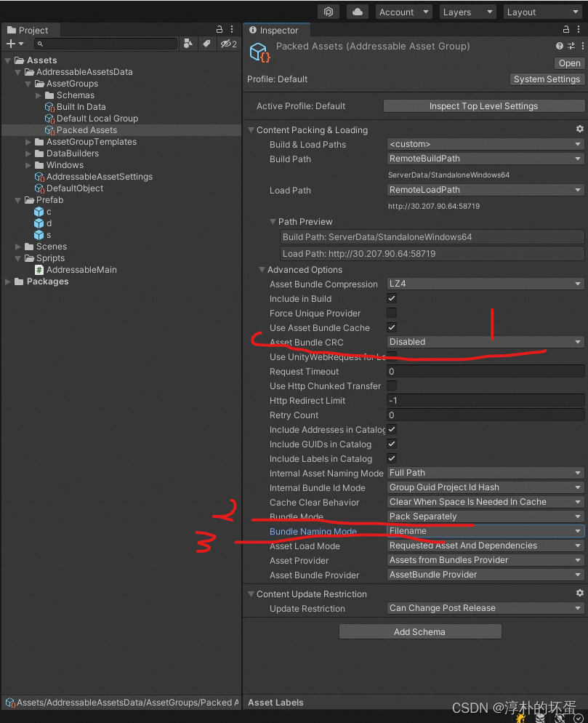Screen dimensions: 588x723
Task: Click the Project panel add (+) button
Action: [x=15, y=44]
